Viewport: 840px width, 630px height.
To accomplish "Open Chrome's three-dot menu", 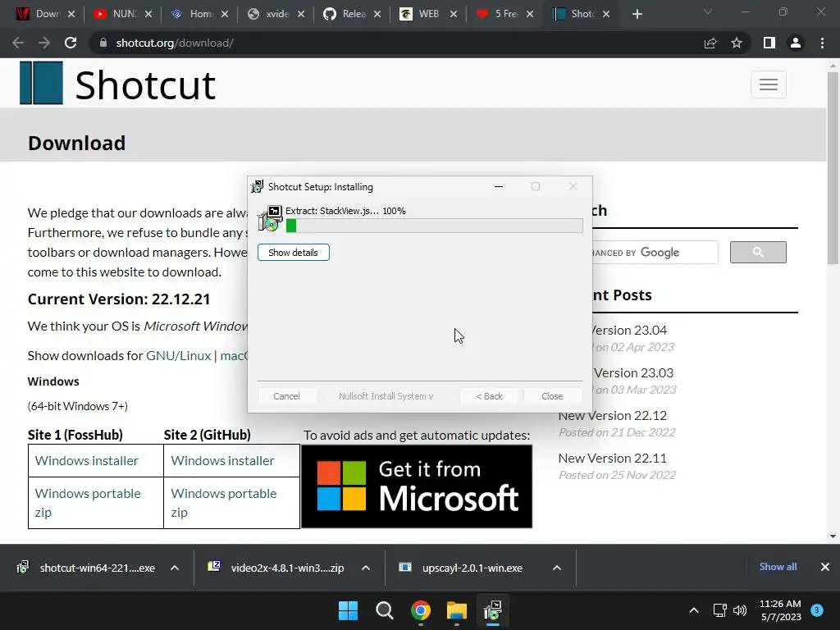I will [822, 43].
